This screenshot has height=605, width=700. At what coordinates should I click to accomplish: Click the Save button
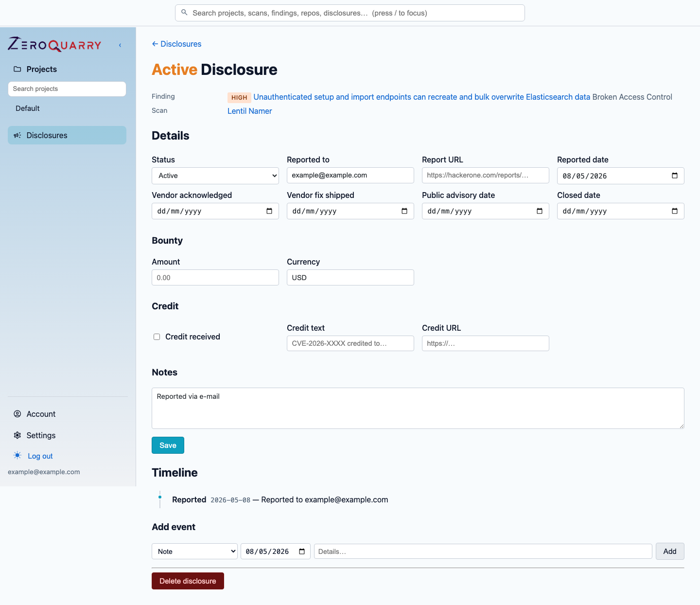point(168,445)
